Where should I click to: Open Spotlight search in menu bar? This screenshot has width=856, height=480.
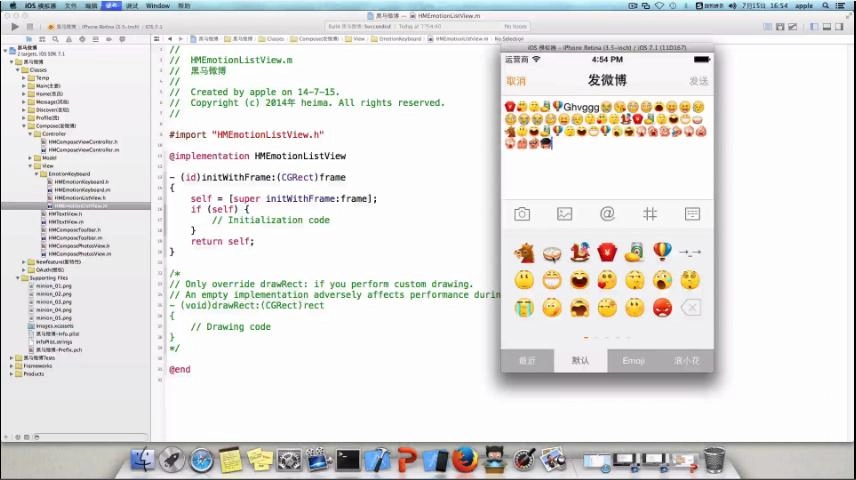click(x=825, y=5)
